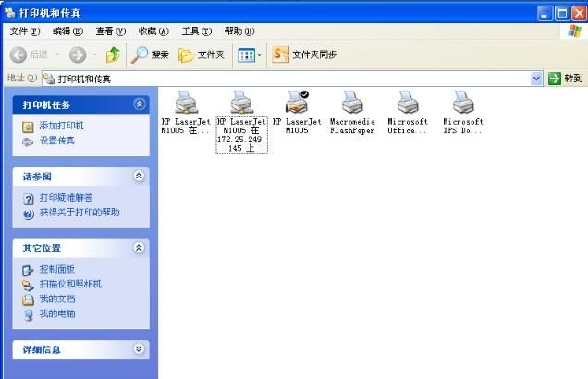Select Microsoft Office... printer icon
Image resolution: width=588 pixels, height=379 pixels.
[408, 102]
